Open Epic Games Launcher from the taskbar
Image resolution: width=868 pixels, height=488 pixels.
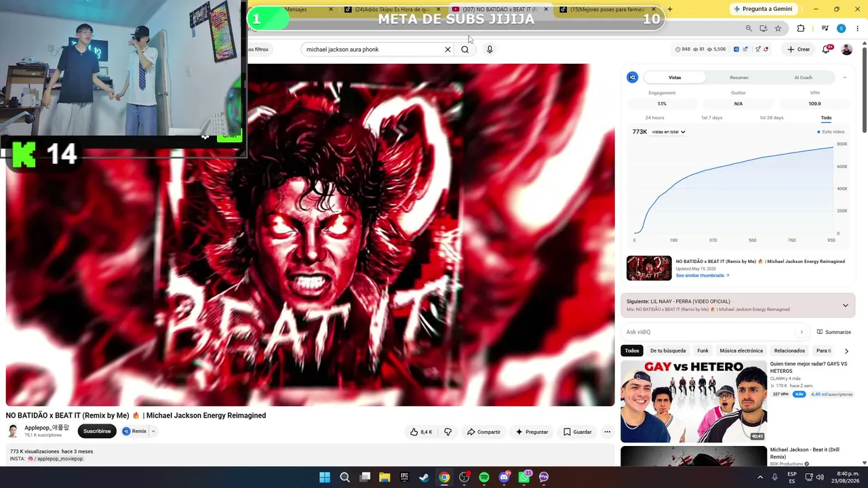point(404,477)
